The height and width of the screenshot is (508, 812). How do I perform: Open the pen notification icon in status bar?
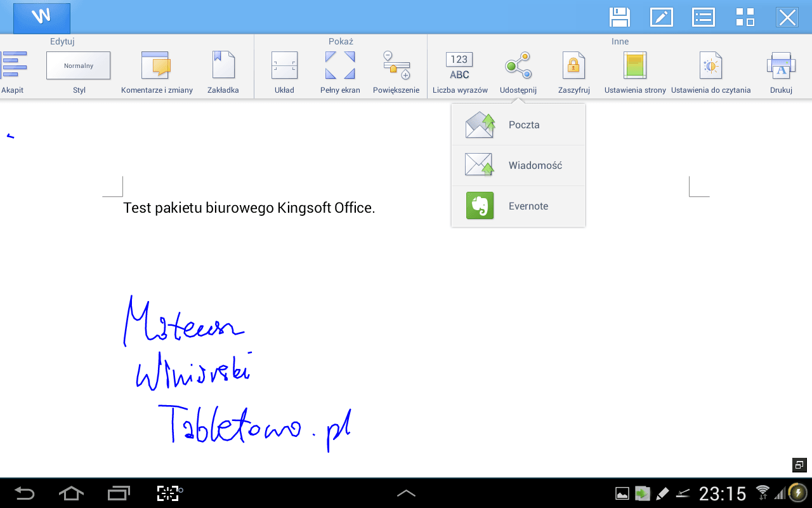pos(662,493)
